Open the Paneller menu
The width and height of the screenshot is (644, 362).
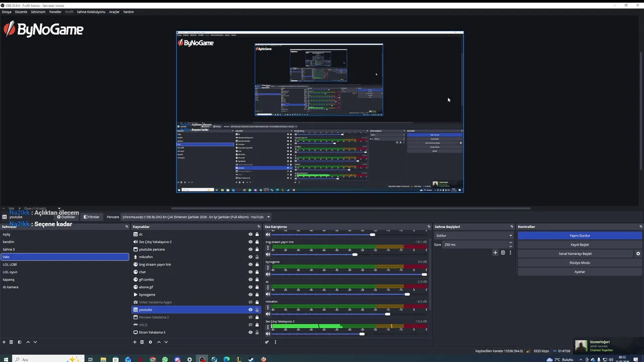pyautogui.click(x=55, y=12)
